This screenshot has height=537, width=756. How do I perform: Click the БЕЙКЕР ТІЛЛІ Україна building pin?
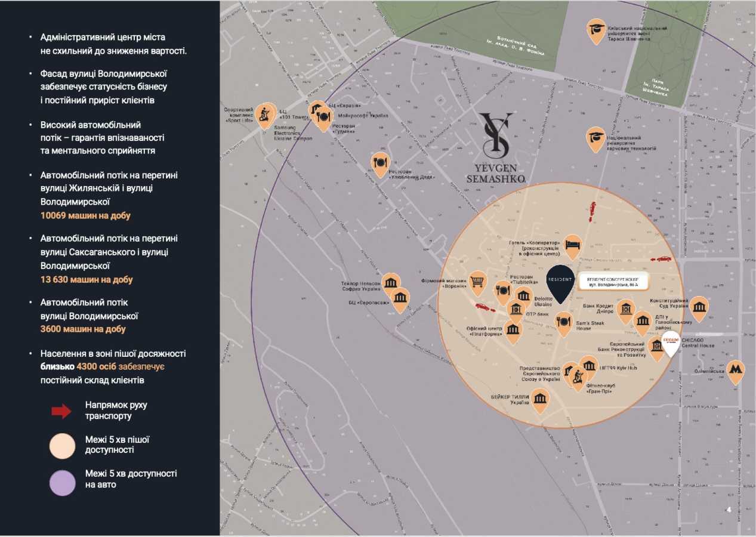540,398
